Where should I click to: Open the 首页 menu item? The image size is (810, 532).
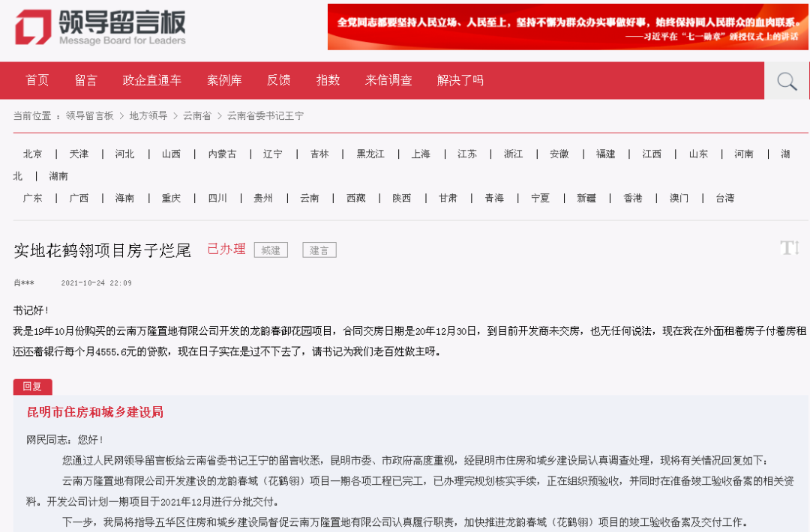click(37, 80)
